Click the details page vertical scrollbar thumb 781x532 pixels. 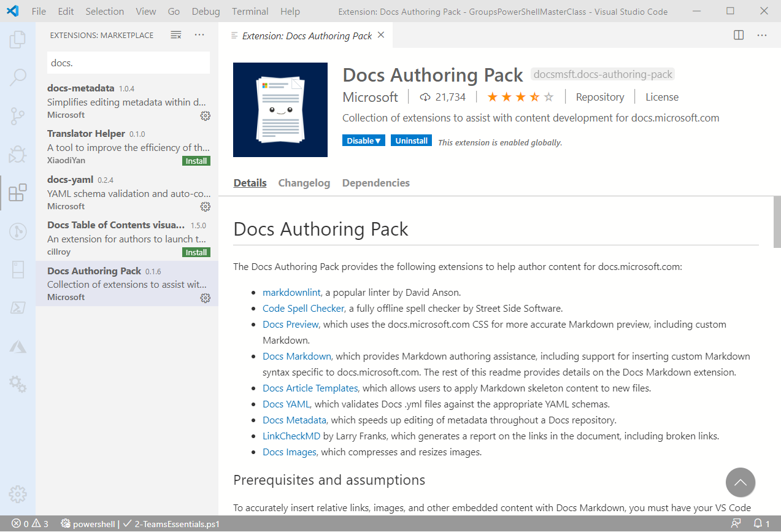click(x=777, y=221)
